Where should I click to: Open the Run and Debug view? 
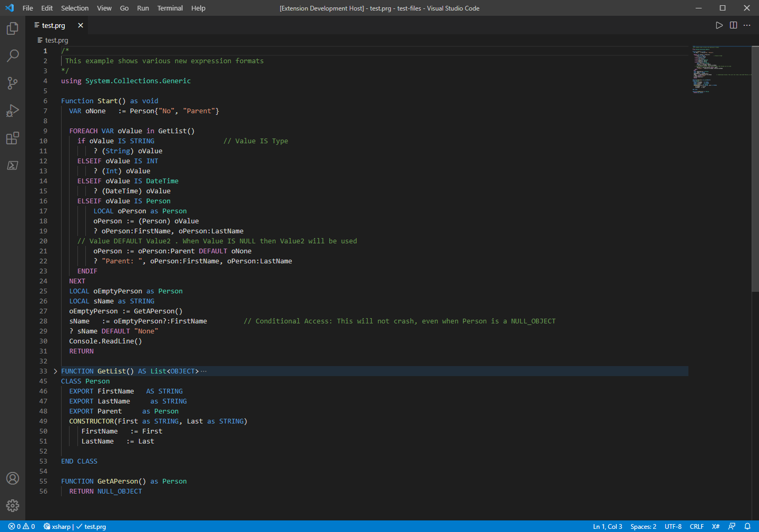coord(13,111)
